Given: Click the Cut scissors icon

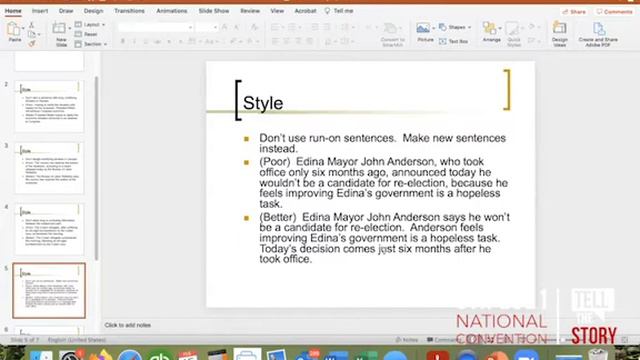Looking at the screenshot, I should (x=31, y=25).
